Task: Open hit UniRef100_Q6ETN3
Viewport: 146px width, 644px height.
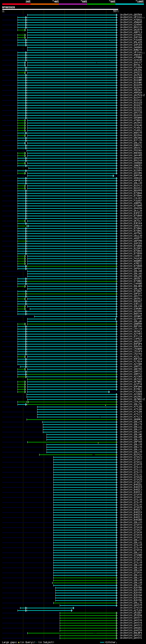Action: [131, 369]
